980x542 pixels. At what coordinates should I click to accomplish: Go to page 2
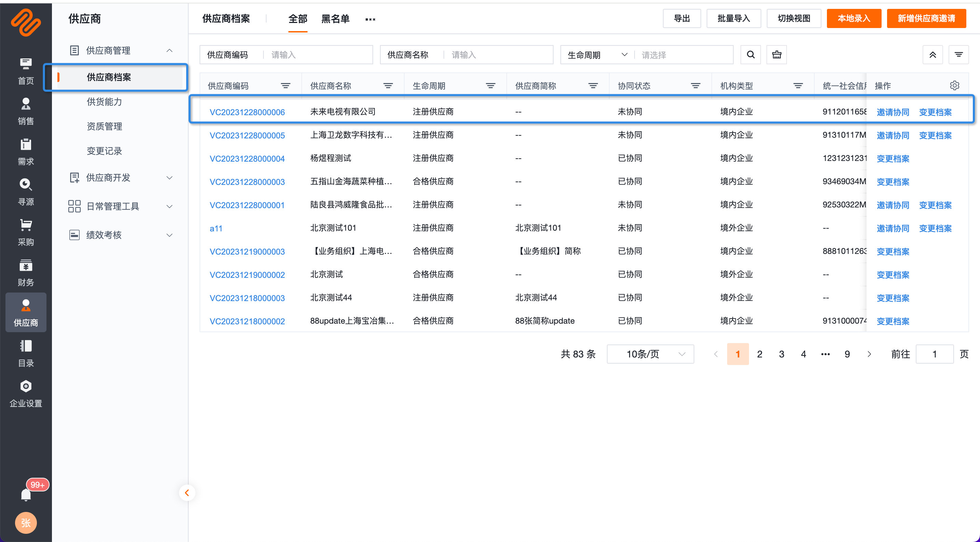click(x=759, y=354)
